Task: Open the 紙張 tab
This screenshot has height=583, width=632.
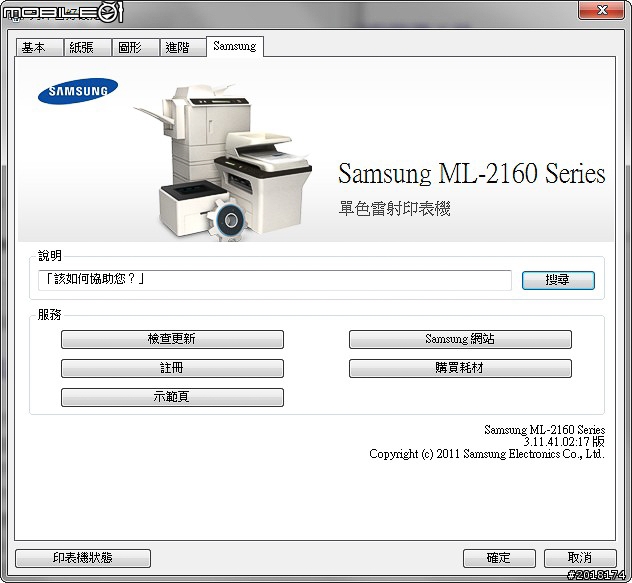Action: click(x=87, y=48)
